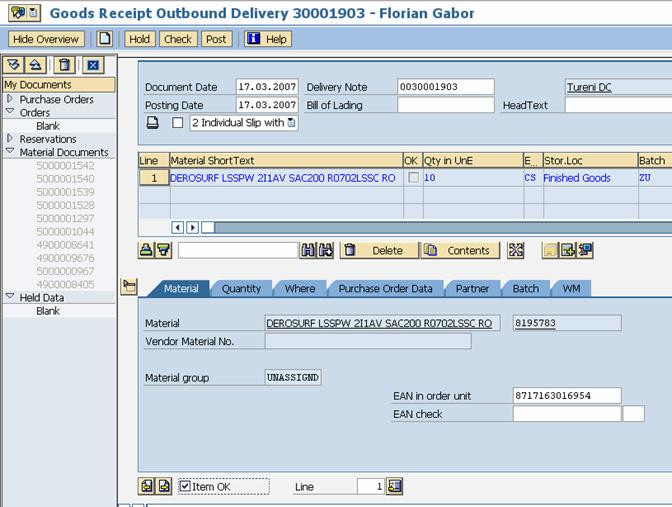Expand the Purchase Orders tree node
The width and height of the screenshot is (672, 507).
tap(10, 99)
